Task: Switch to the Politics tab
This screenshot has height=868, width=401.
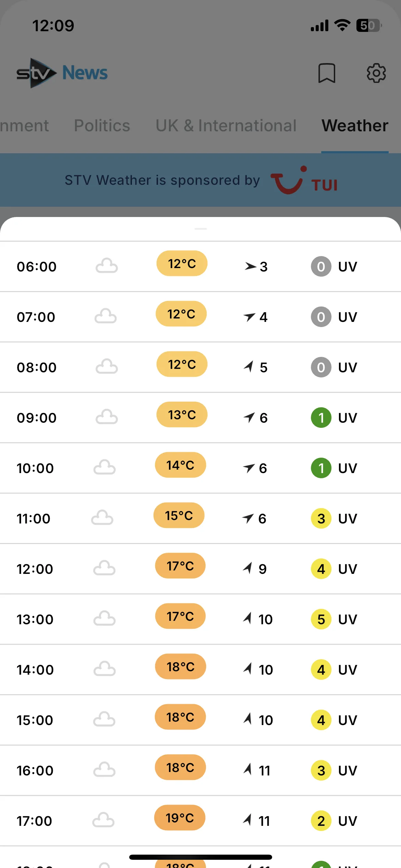Action: tap(102, 125)
